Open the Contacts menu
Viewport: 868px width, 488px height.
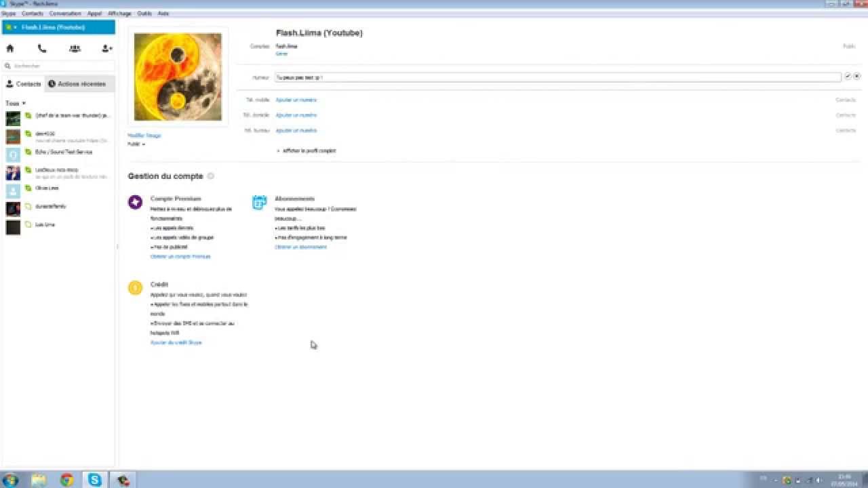[x=33, y=14]
